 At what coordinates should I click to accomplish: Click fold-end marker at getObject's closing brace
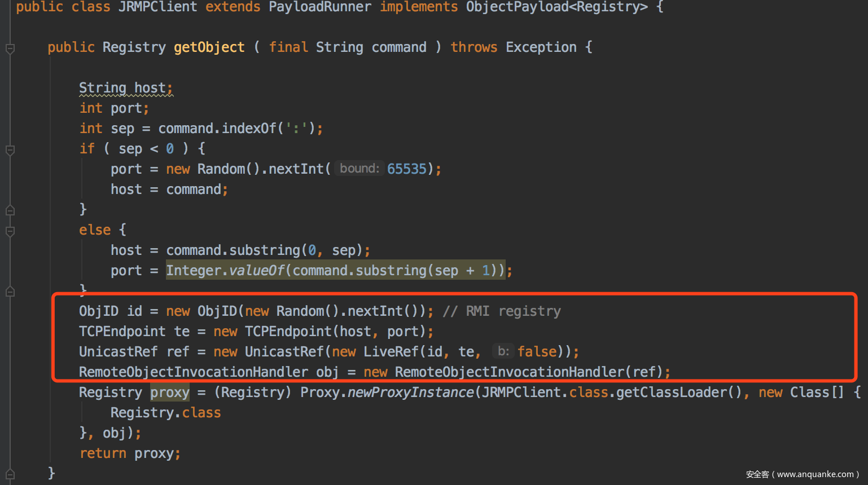coord(10,474)
